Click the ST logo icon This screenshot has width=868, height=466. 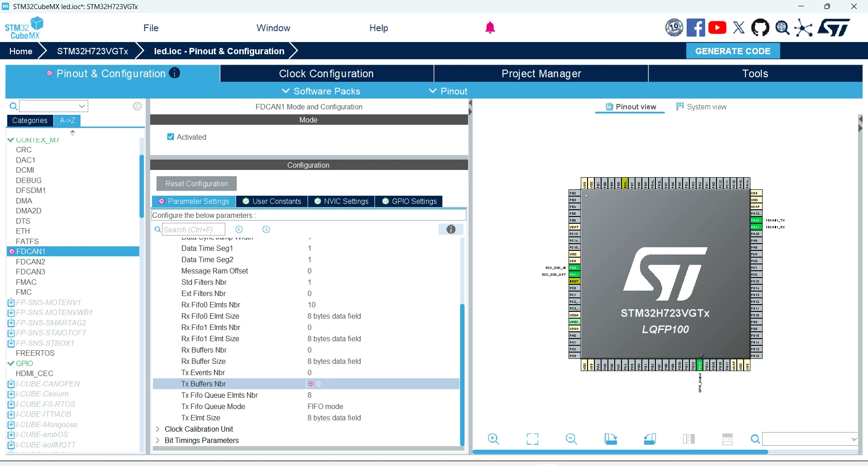(834, 28)
